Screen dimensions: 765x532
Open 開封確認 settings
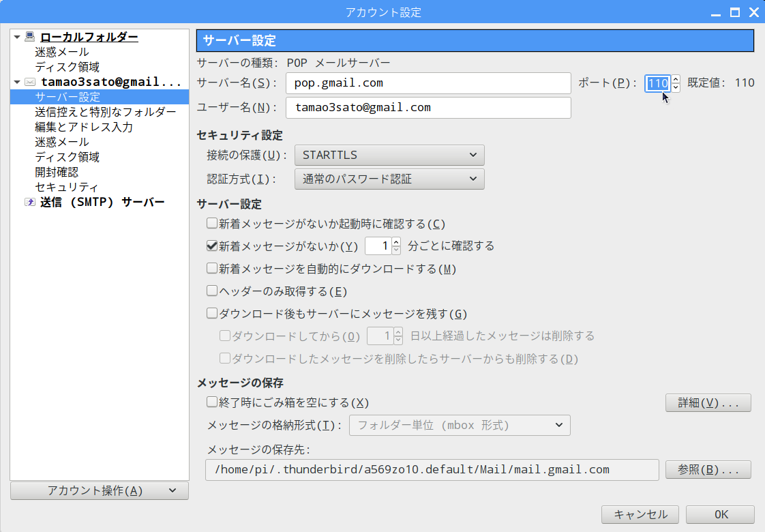tap(57, 173)
